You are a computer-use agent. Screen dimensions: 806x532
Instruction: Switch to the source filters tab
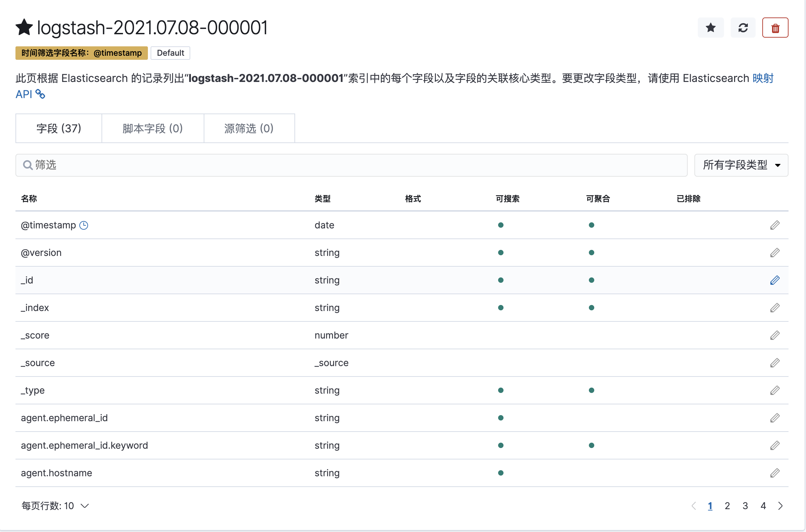[249, 128]
